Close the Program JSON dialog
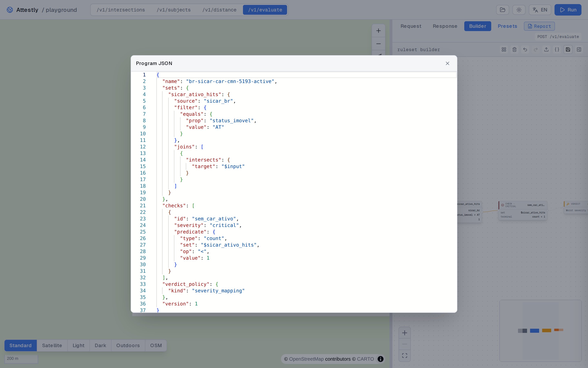Image resolution: width=588 pixels, height=368 pixels. pos(447,63)
